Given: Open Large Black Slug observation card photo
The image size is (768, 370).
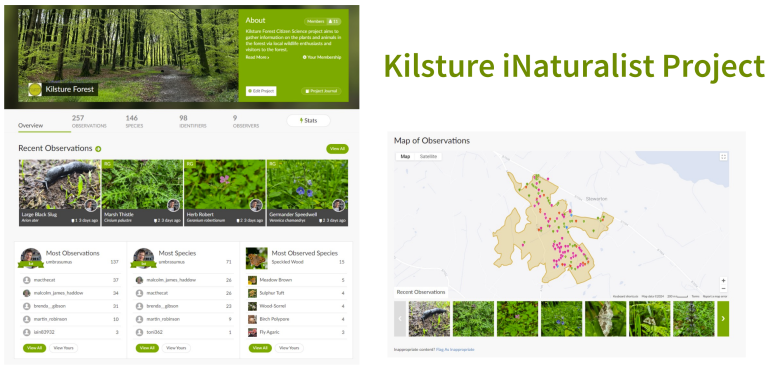Looking at the screenshot, I should pos(60,184).
